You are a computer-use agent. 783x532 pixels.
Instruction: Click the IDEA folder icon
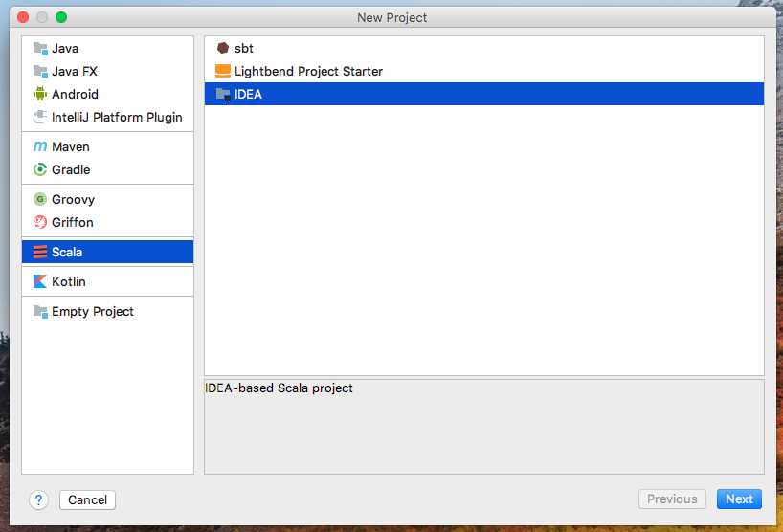tap(223, 94)
